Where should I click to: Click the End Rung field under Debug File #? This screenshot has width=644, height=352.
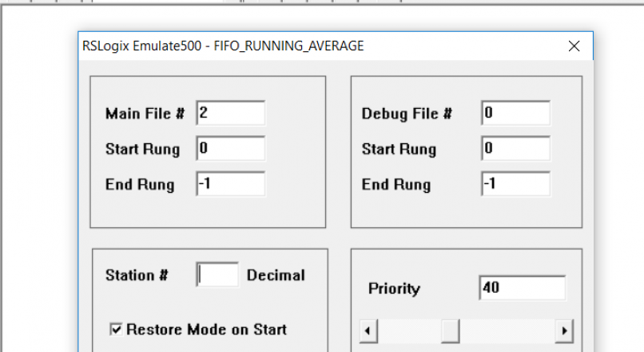(516, 184)
